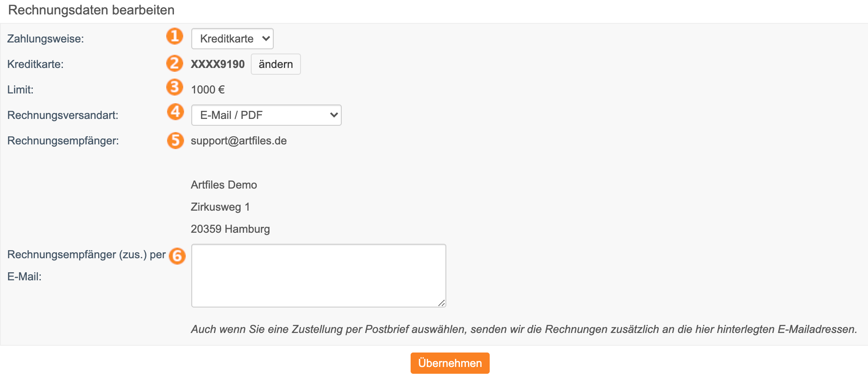The image size is (868, 378).
Task: Click the orange number 5 marker
Action: click(175, 141)
